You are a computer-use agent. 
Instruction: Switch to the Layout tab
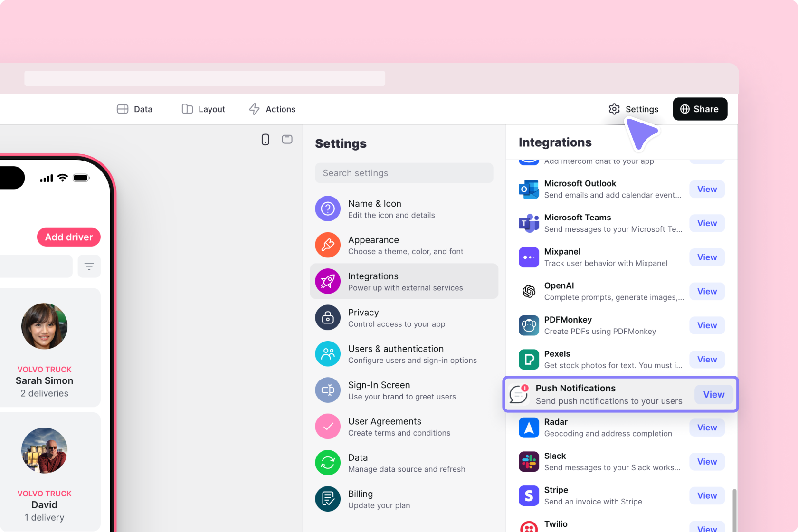203,109
